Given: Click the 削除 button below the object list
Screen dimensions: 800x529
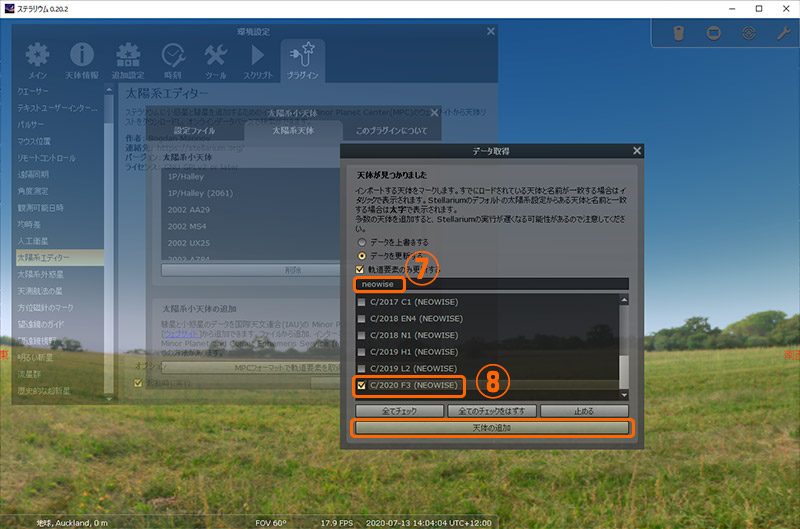Looking at the screenshot, I should 251,270.
